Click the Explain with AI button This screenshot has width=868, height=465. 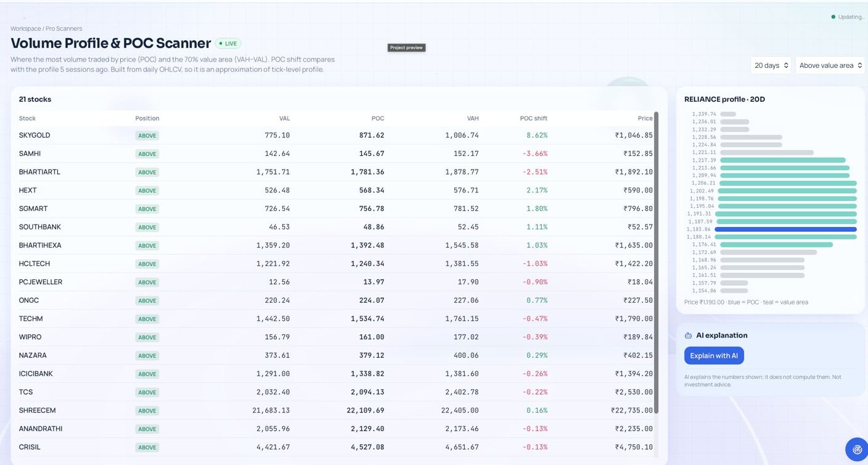pyautogui.click(x=714, y=356)
